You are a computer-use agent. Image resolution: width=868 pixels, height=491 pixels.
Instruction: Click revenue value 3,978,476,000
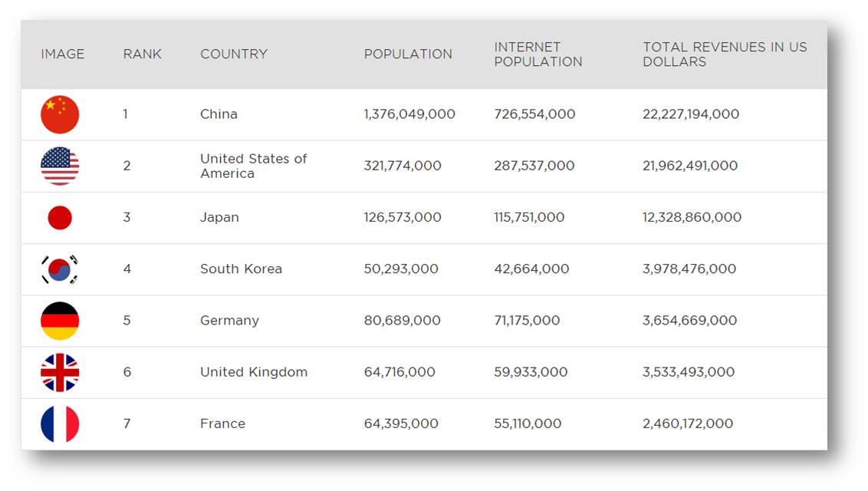click(689, 269)
